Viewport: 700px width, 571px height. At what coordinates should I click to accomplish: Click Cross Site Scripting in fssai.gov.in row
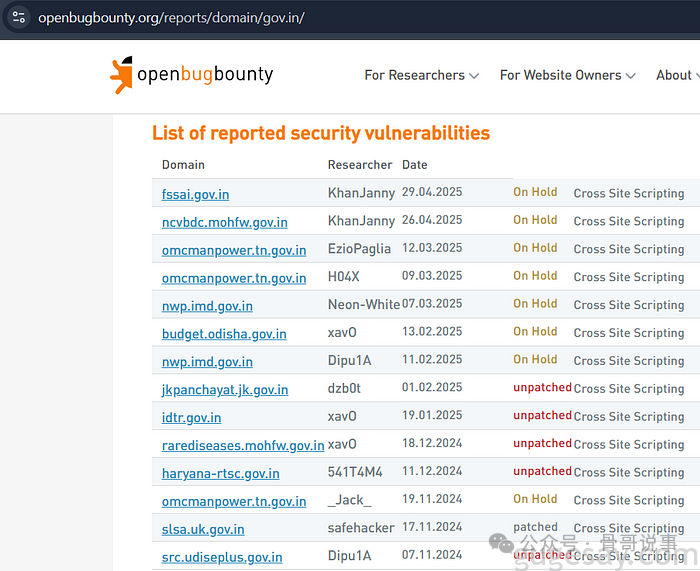629,193
